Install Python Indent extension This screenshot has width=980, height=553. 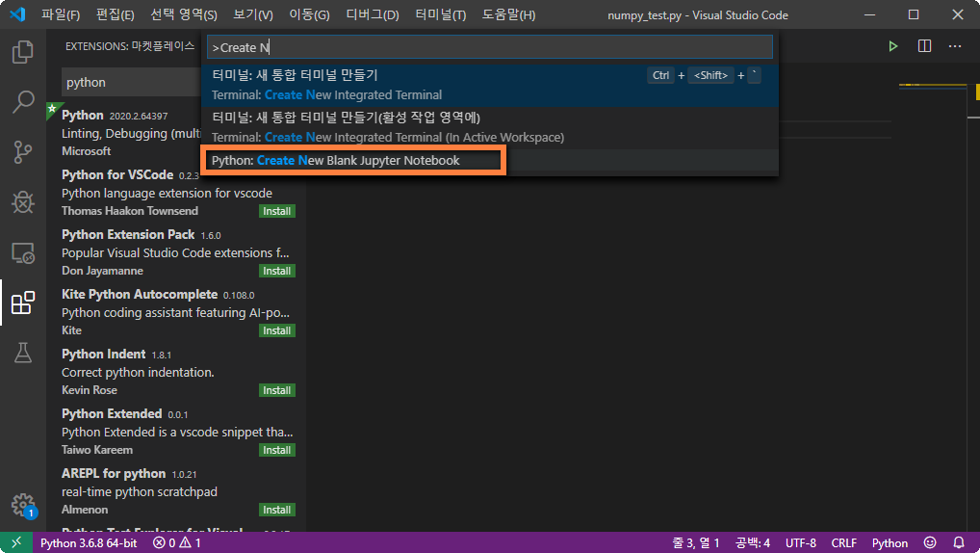tap(276, 390)
